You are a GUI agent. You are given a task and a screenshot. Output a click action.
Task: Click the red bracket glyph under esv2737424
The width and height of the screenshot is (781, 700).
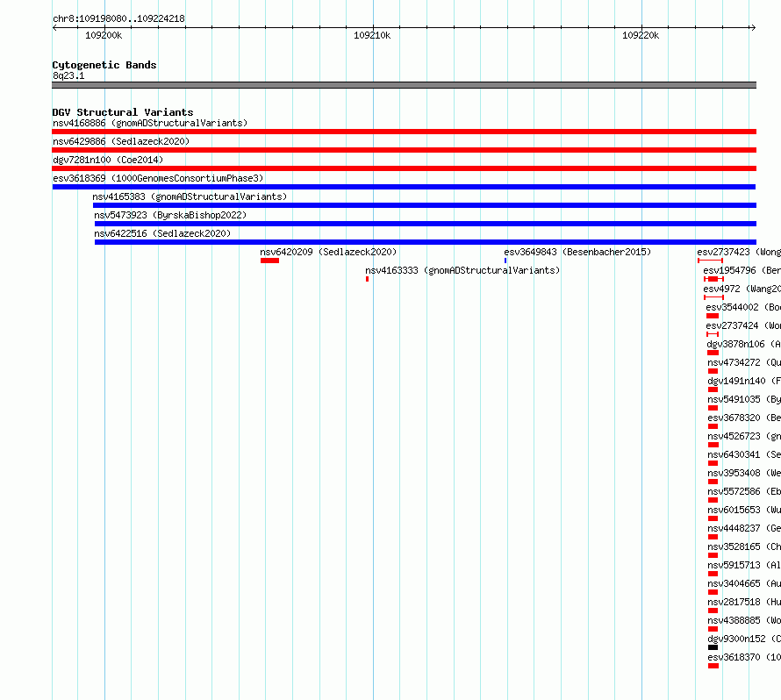pyautogui.click(x=713, y=334)
